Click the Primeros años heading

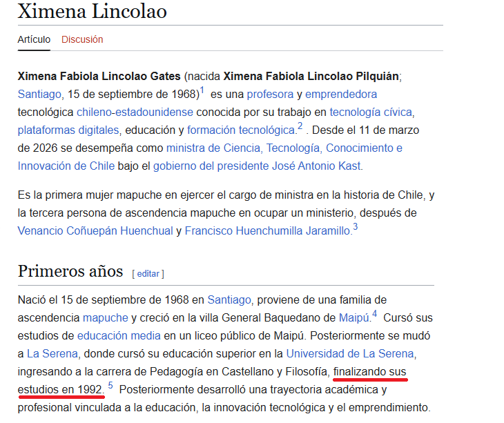70,271
